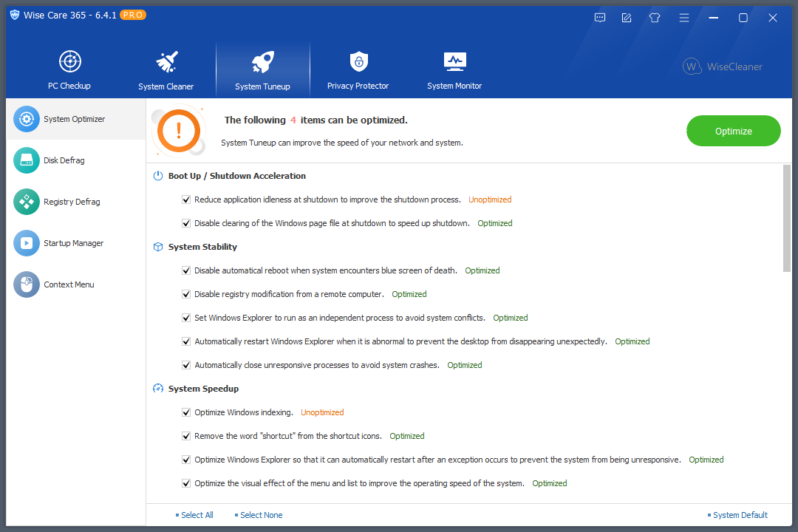Uncheck Optimize Windows Explorer automatic restart after exception
The height and width of the screenshot is (532, 798).
click(186, 460)
